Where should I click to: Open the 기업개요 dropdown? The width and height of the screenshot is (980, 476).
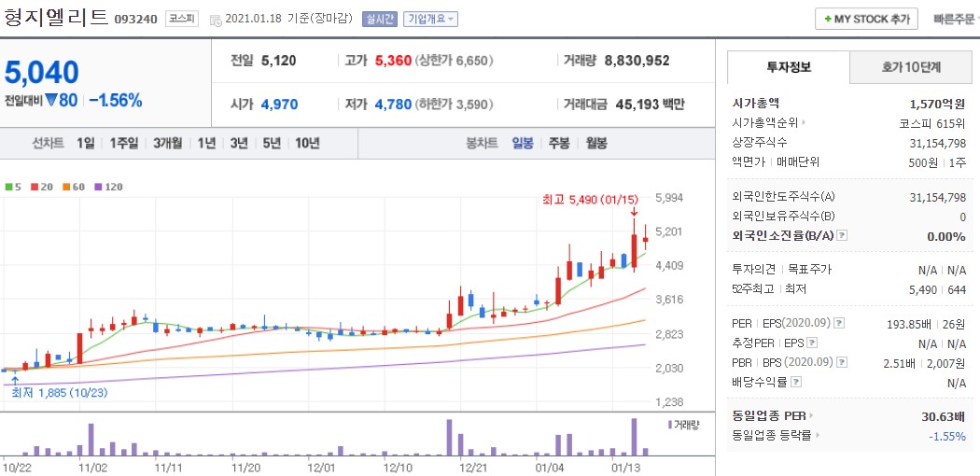coord(430,20)
